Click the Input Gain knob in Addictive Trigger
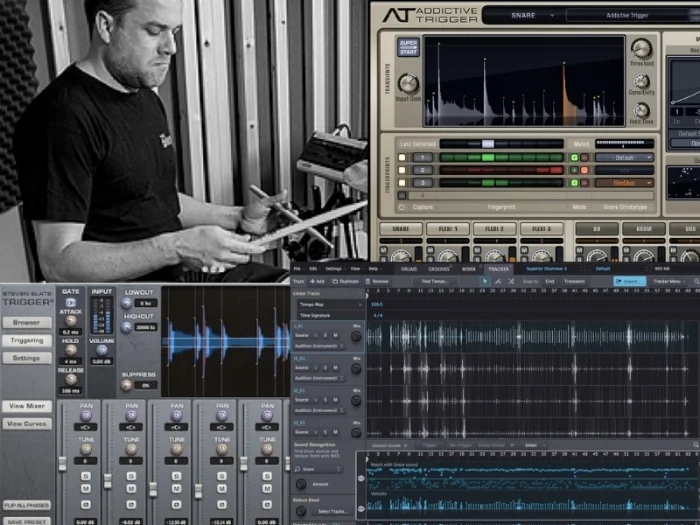This screenshot has height=525, width=700. coord(408,83)
